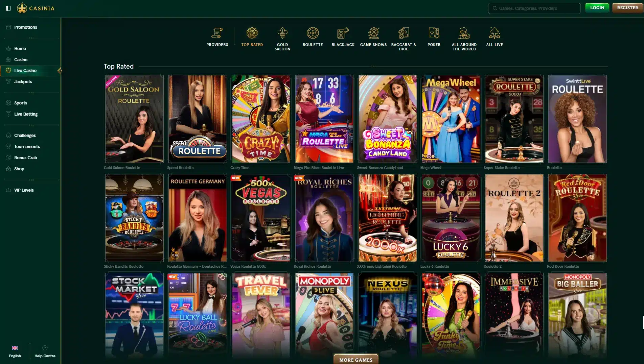Open Mega Fire Blaze Roulette Live thumbnail
644x364 pixels.
(x=324, y=119)
